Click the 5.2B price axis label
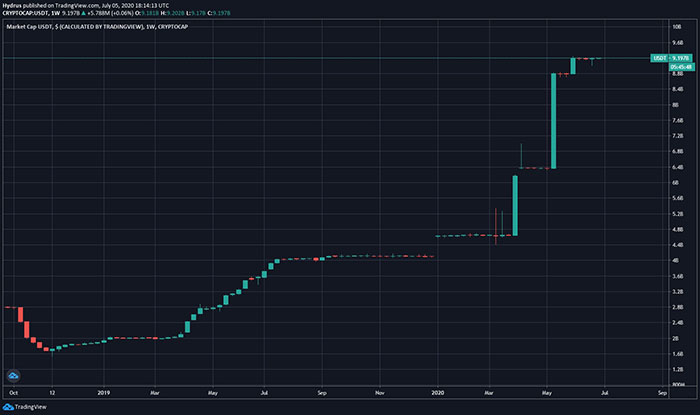The width and height of the screenshot is (700, 415). coord(678,214)
